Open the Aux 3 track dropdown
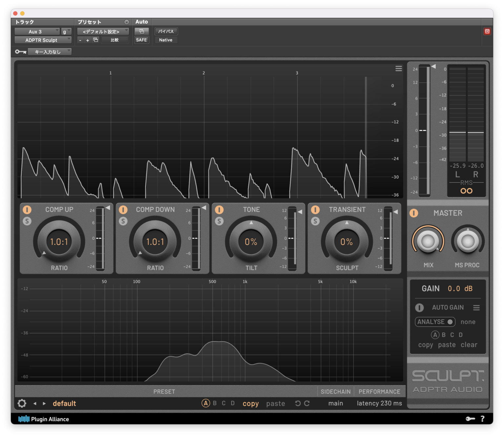The width and height of the screenshot is (504, 437). click(x=37, y=31)
